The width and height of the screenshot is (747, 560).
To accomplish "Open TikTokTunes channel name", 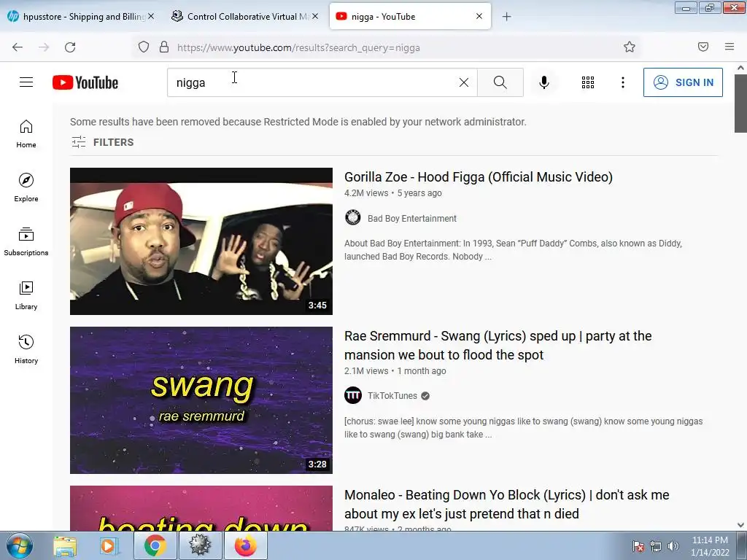I will [x=392, y=396].
